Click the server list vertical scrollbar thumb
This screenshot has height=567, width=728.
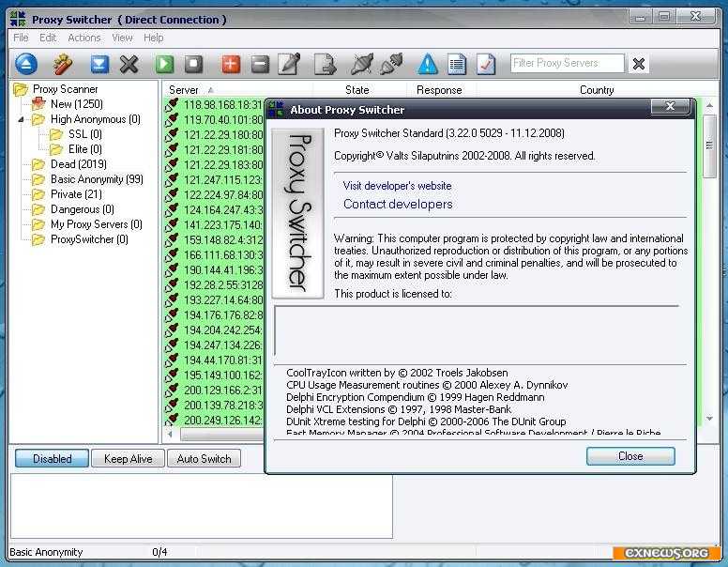point(709,146)
